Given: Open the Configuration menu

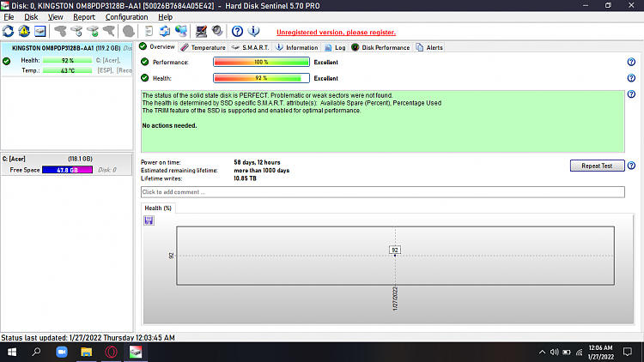Looking at the screenshot, I should coord(126,17).
